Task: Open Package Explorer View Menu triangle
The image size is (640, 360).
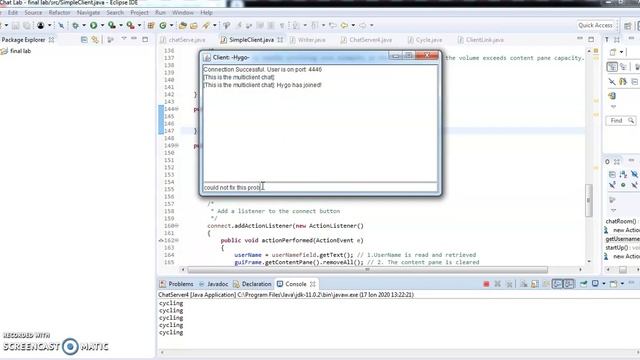Action: [124, 39]
